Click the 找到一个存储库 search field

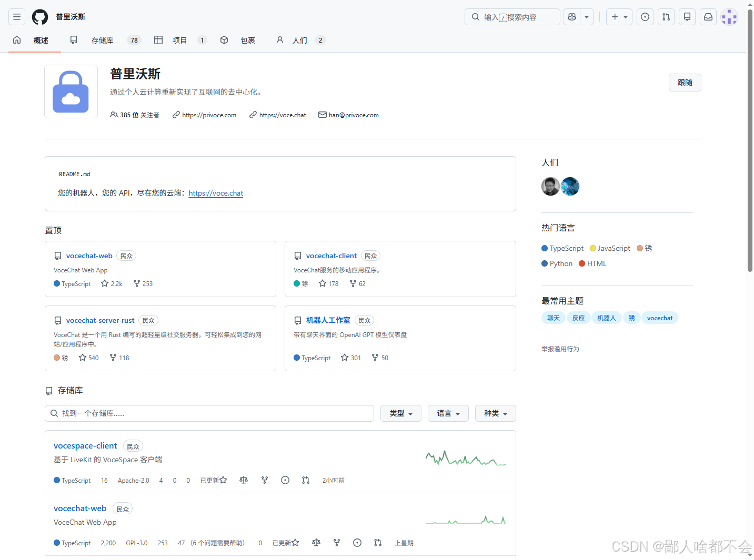tap(209, 413)
